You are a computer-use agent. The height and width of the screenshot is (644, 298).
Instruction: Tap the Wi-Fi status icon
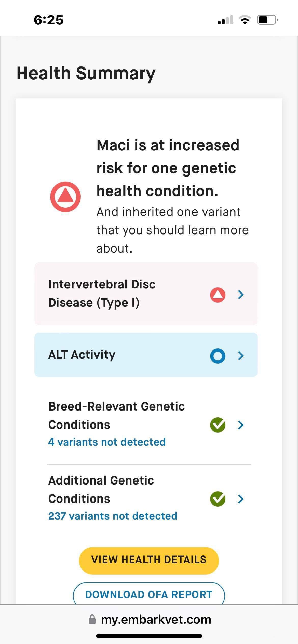[245, 20]
